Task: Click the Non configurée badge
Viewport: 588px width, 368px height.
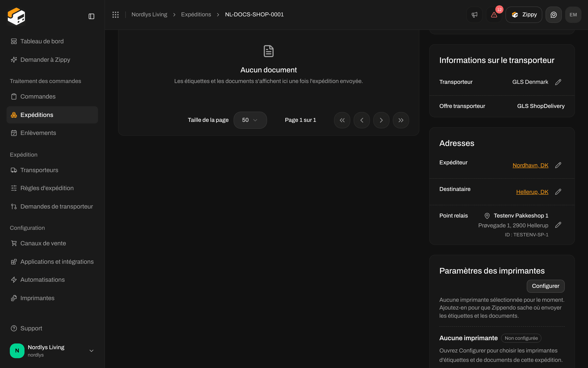Action: [521, 338]
